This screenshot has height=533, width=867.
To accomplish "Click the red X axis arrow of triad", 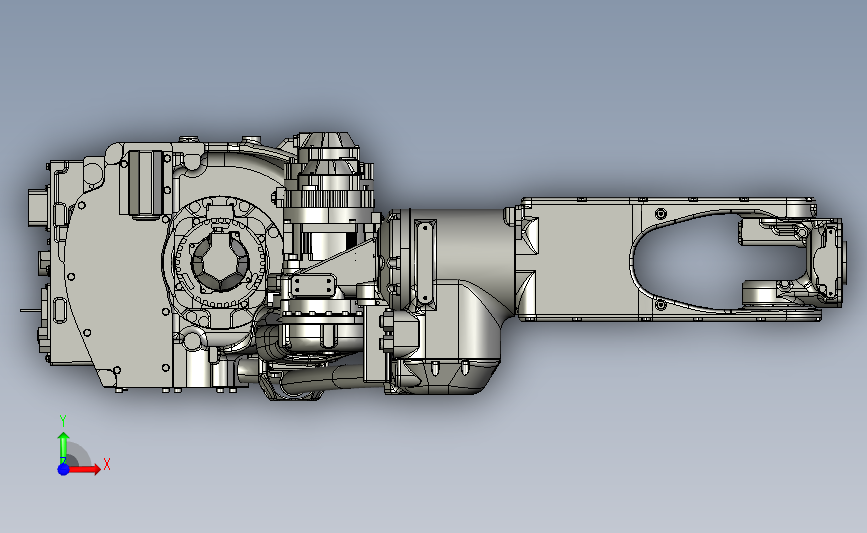I will pos(85,469).
